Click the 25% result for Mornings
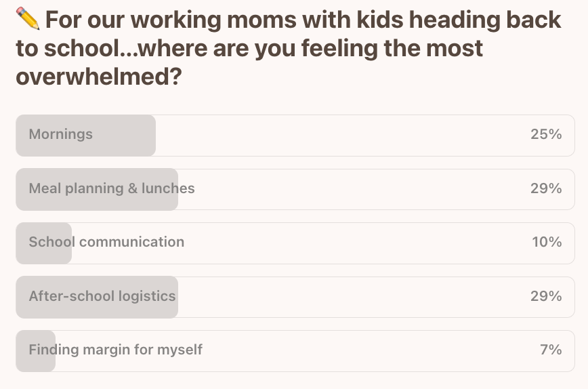The width and height of the screenshot is (588, 389). pyautogui.click(x=546, y=134)
